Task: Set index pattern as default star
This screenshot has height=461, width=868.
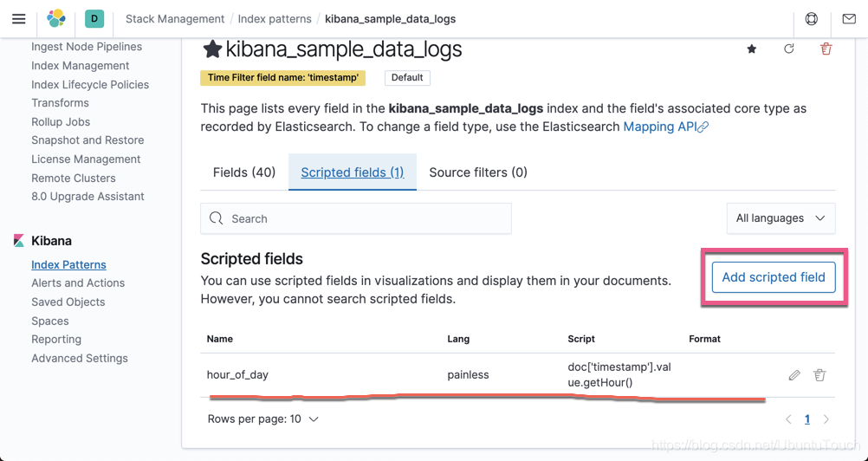Action: coord(752,49)
